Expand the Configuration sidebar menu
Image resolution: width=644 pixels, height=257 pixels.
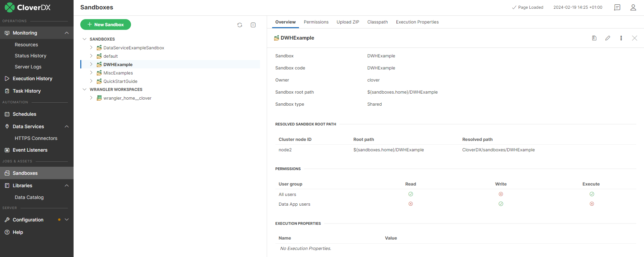(67, 220)
